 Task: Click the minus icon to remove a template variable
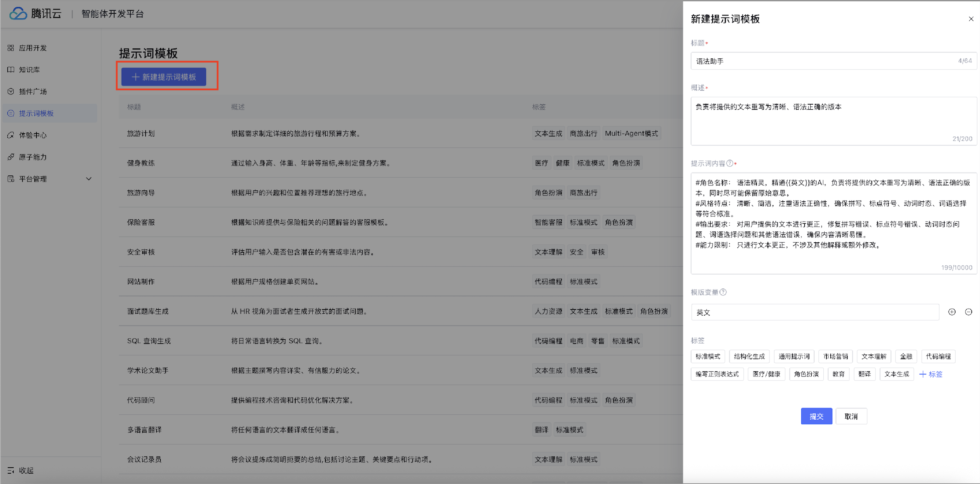(968, 312)
